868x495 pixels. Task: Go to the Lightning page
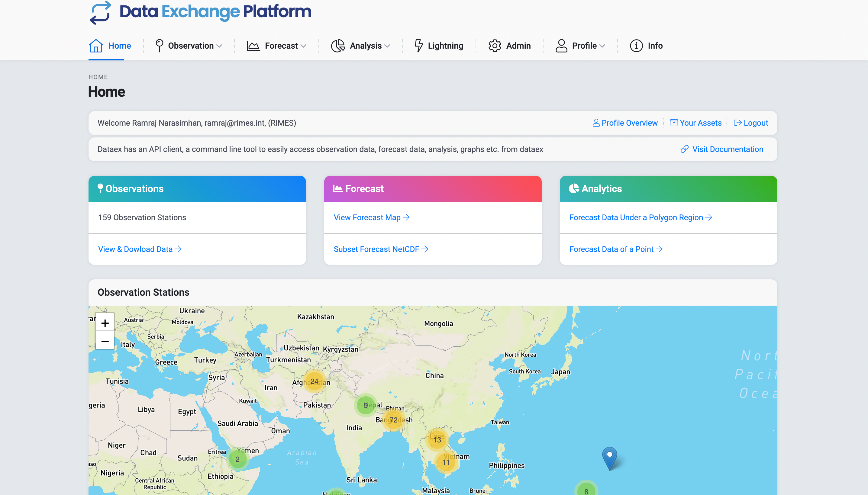(439, 46)
